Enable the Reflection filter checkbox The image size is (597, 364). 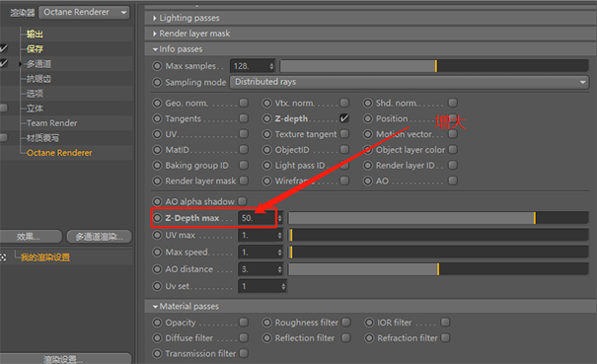tap(346, 337)
